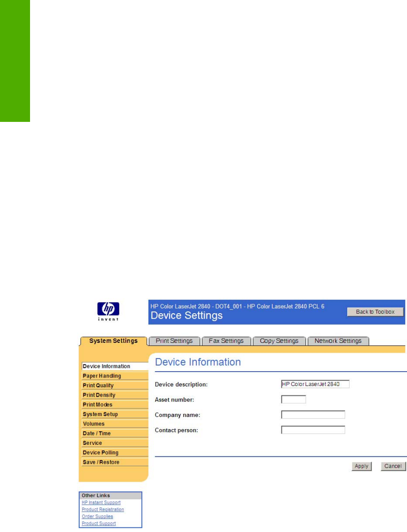Click the 'Contact person:' label
The image size is (407, 532).
pyautogui.click(x=176, y=430)
